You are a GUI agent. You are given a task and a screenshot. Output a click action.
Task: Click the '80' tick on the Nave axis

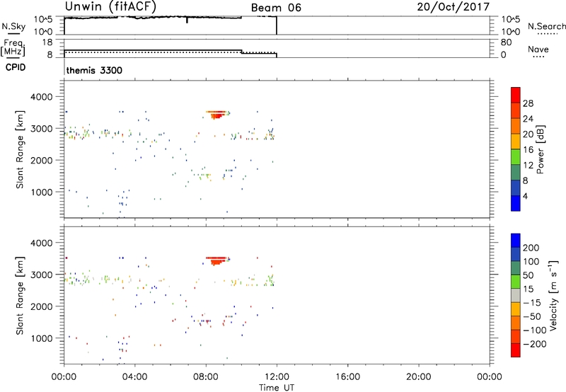(x=506, y=42)
